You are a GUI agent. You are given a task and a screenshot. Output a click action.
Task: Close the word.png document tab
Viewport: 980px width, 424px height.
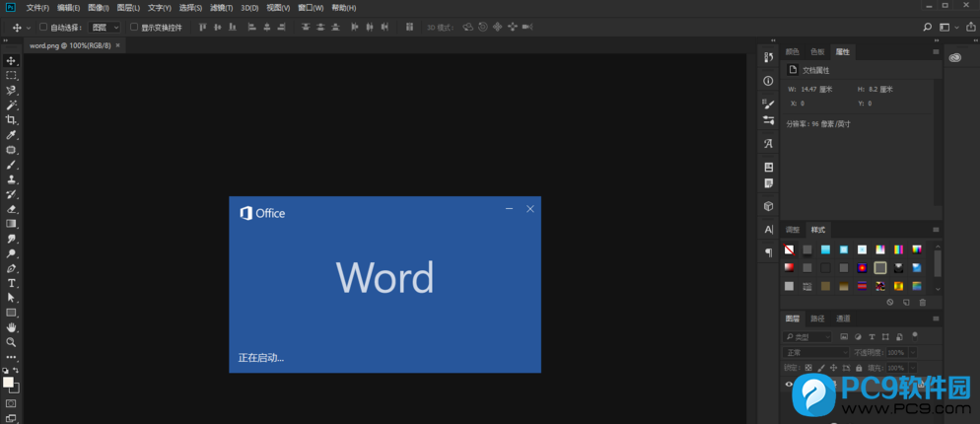pos(117,45)
